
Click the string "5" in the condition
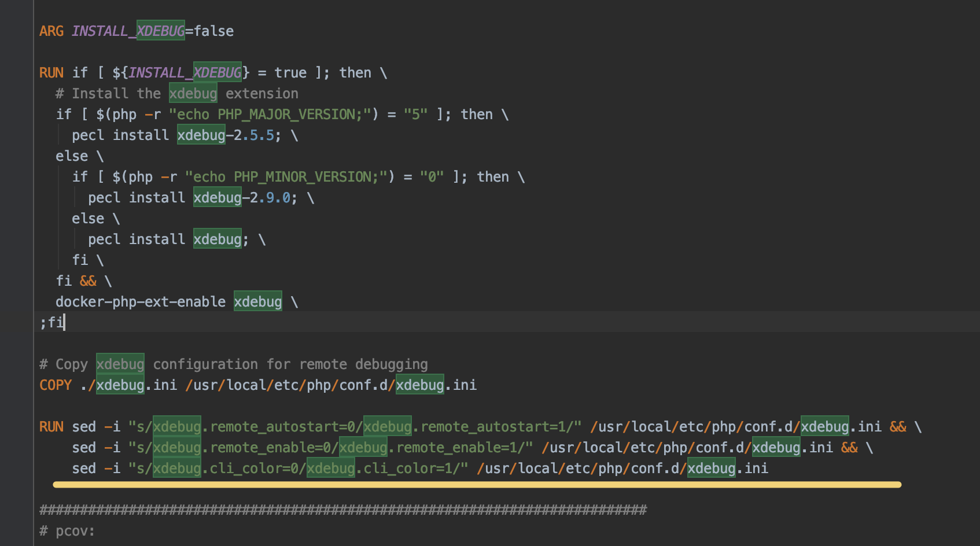click(415, 115)
